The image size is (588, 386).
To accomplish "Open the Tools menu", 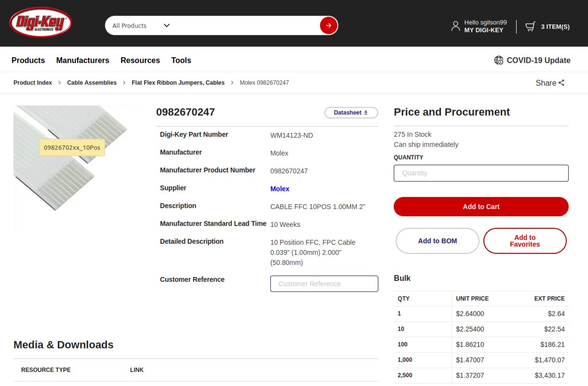I will [181, 60].
